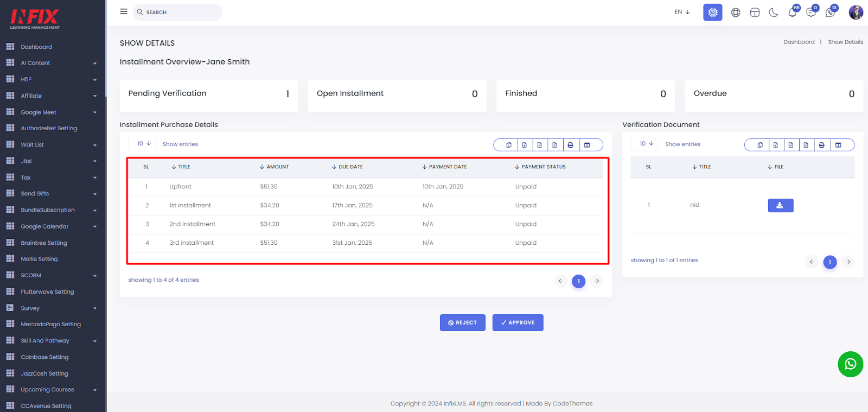Toggle dark mode with the moon icon
Viewport: 868px width, 412px height.
pyautogui.click(x=774, y=12)
